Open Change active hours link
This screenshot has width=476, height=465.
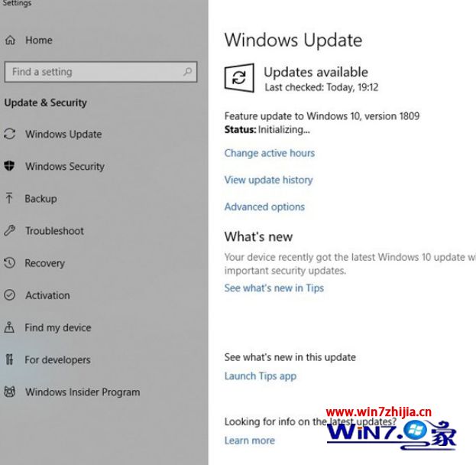(270, 153)
